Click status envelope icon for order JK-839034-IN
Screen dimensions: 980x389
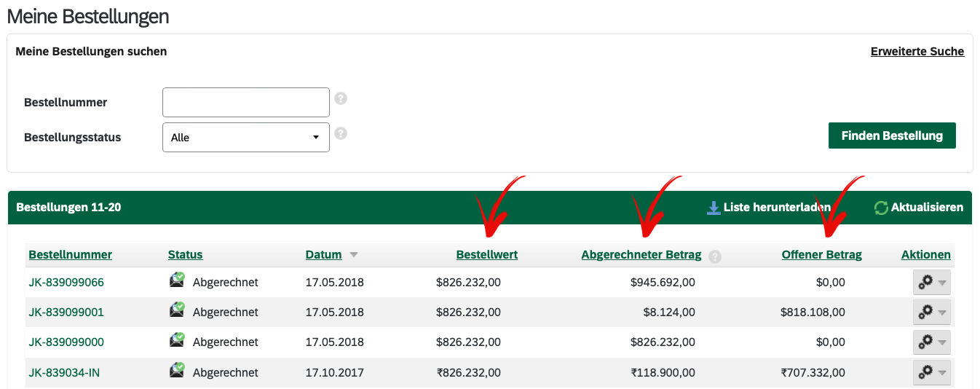click(x=177, y=371)
